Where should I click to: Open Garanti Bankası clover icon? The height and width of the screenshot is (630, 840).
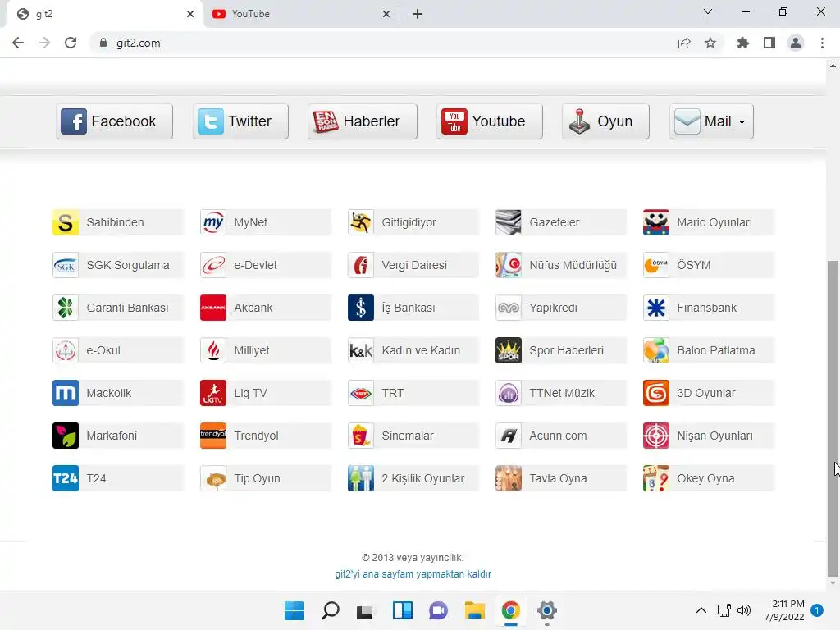66,308
